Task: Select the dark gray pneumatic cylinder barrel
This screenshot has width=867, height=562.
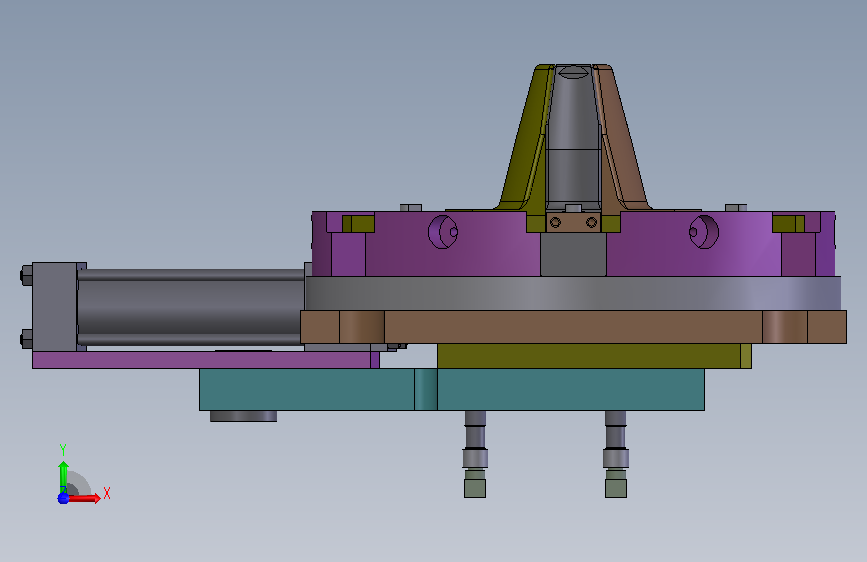Action: coord(191,307)
